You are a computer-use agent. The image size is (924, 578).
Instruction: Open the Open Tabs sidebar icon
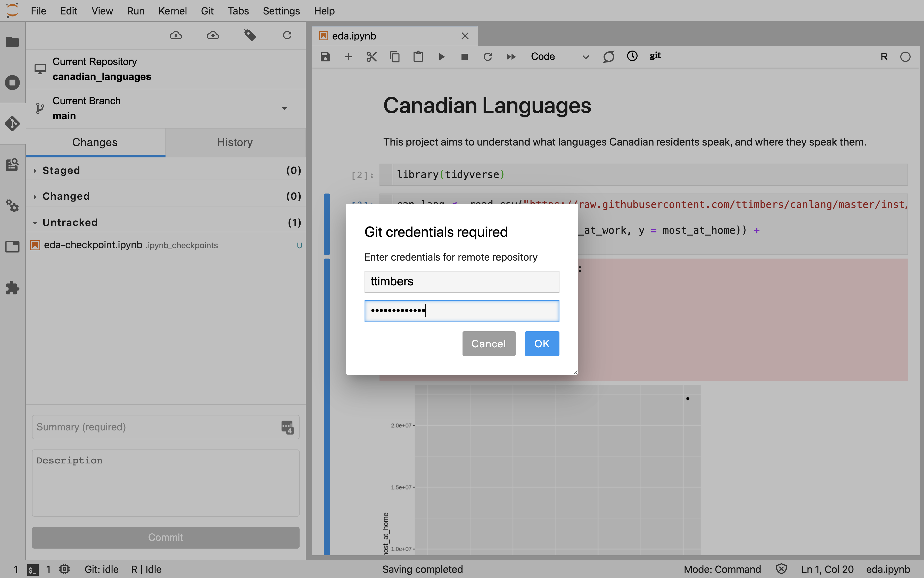(x=12, y=247)
